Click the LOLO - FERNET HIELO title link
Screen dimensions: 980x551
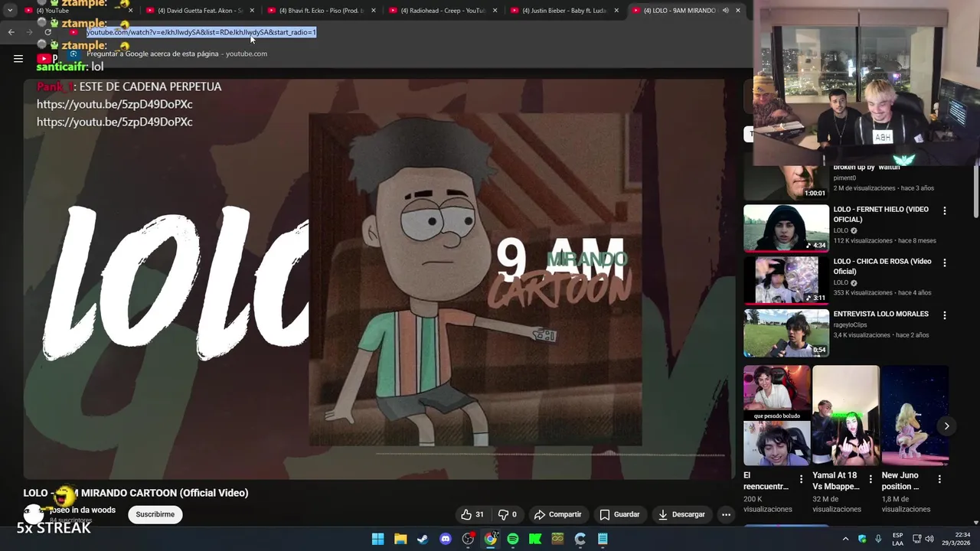point(880,214)
